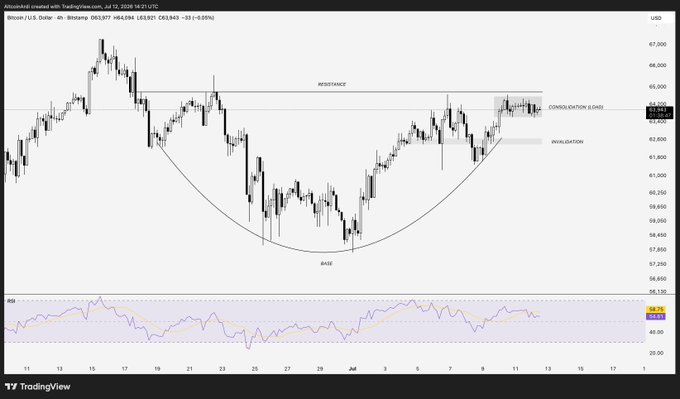Image resolution: width=680 pixels, height=399 pixels.
Task: Click the date label 23 on time axis
Action: click(222, 369)
